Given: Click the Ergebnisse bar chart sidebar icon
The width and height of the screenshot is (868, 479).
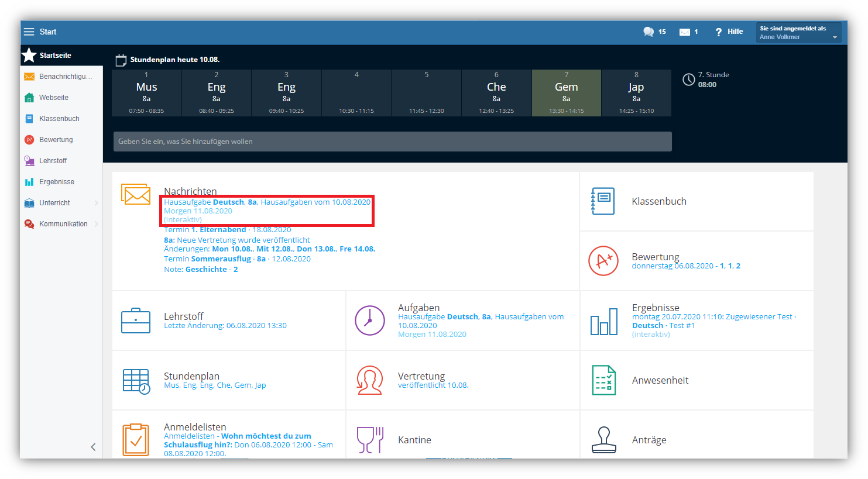Looking at the screenshot, I should tap(29, 182).
